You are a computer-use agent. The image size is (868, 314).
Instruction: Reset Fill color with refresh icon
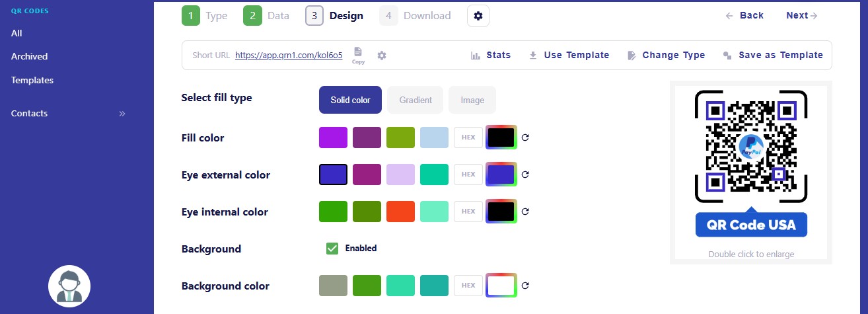[x=525, y=138]
